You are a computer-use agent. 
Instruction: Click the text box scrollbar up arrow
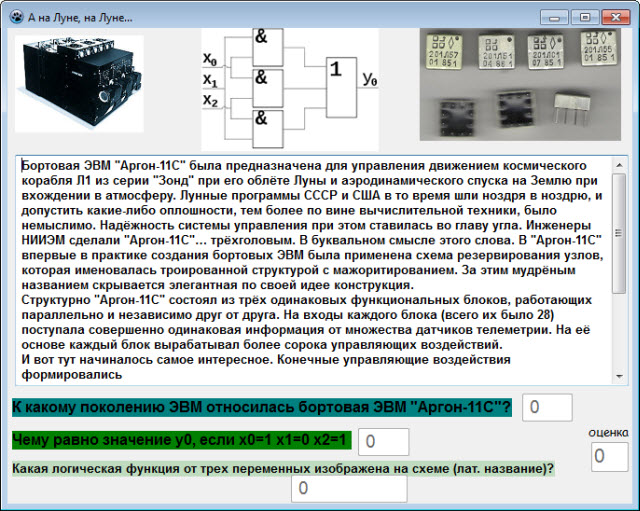pyautogui.click(x=618, y=164)
